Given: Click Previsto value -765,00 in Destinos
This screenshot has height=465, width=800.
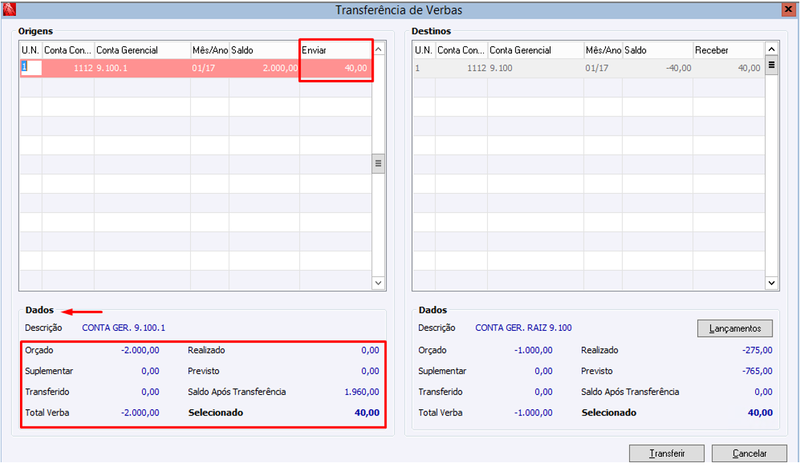Looking at the screenshot, I should click(x=758, y=371).
